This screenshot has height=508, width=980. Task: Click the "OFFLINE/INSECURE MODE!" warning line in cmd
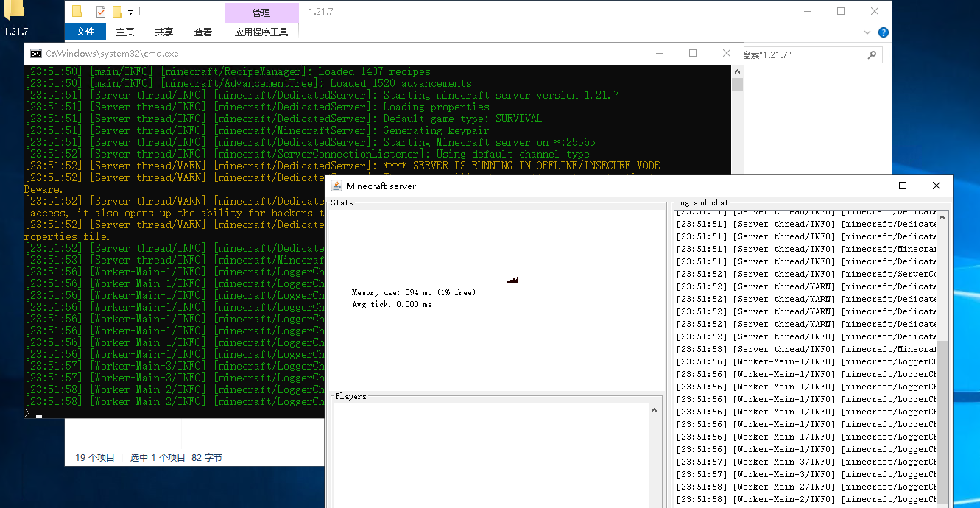pyautogui.click(x=345, y=166)
